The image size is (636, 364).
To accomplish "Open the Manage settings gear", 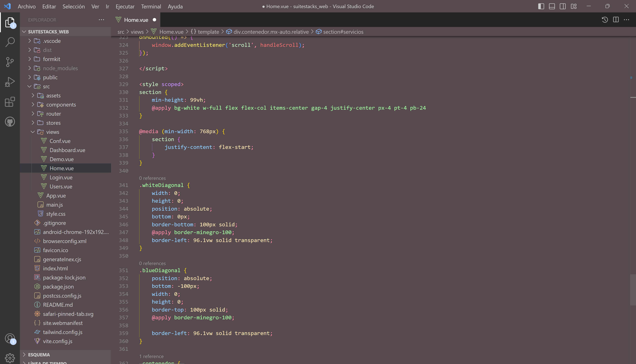I will click(10, 358).
